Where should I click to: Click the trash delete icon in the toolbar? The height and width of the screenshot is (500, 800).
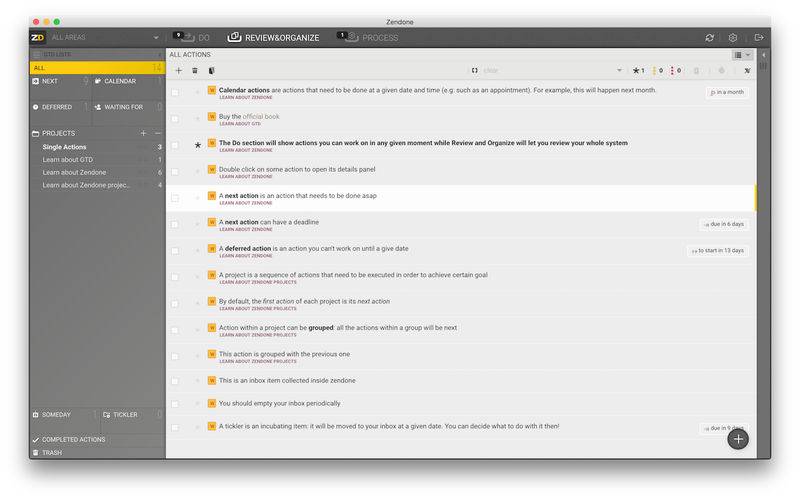pyautogui.click(x=195, y=70)
